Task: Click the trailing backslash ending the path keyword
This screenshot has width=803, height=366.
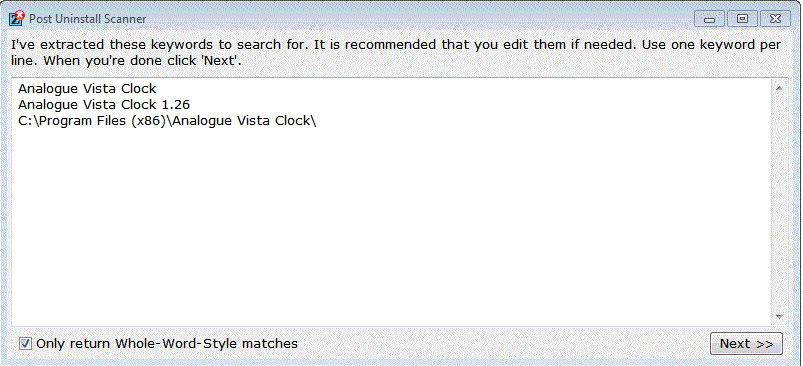Action: [x=313, y=121]
